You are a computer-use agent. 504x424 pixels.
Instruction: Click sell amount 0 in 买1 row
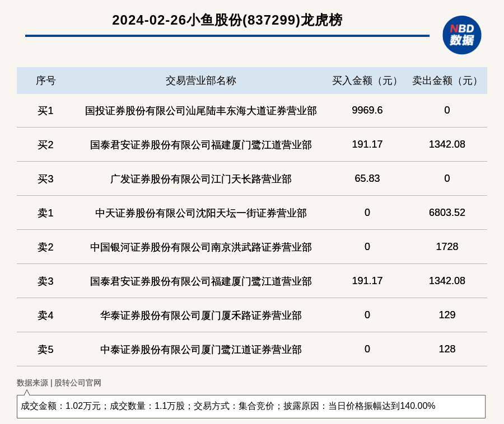[447, 110]
